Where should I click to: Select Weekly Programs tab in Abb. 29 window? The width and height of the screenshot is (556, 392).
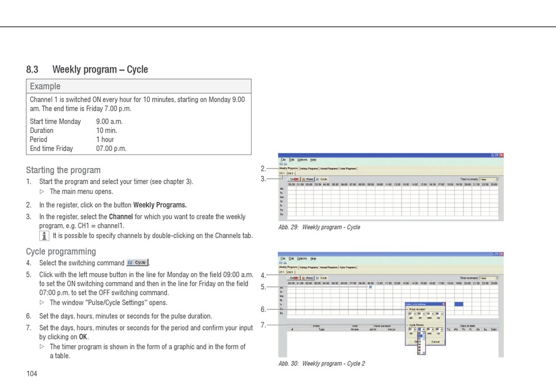[289, 169]
